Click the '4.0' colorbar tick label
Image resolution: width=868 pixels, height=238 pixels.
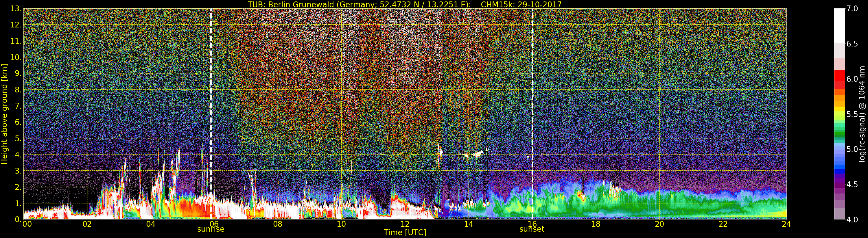[852, 220]
